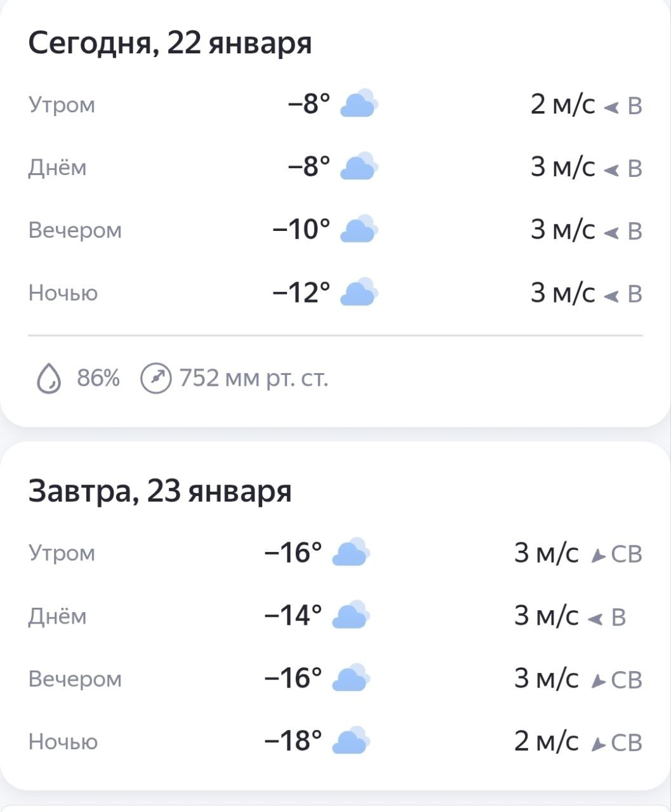Tap the −14° daytime temperature tomorrow
Screen dimensions: 671x812
(x=293, y=615)
